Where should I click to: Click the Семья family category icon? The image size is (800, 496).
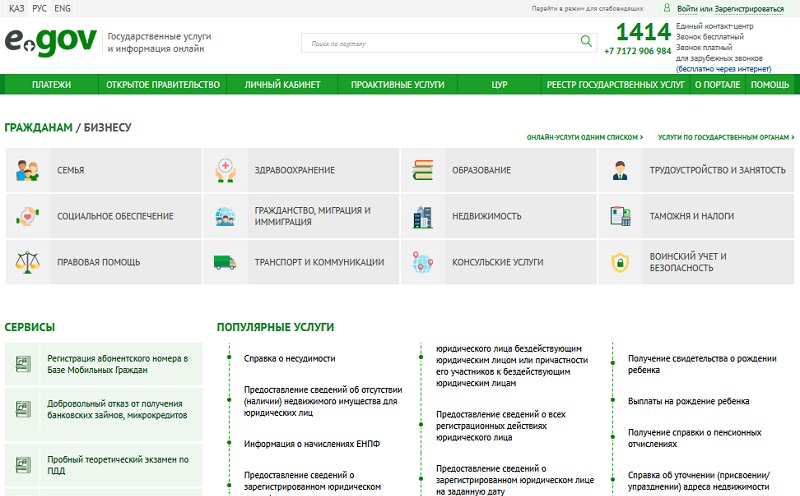pyautogui.click(x=27, y=170)
